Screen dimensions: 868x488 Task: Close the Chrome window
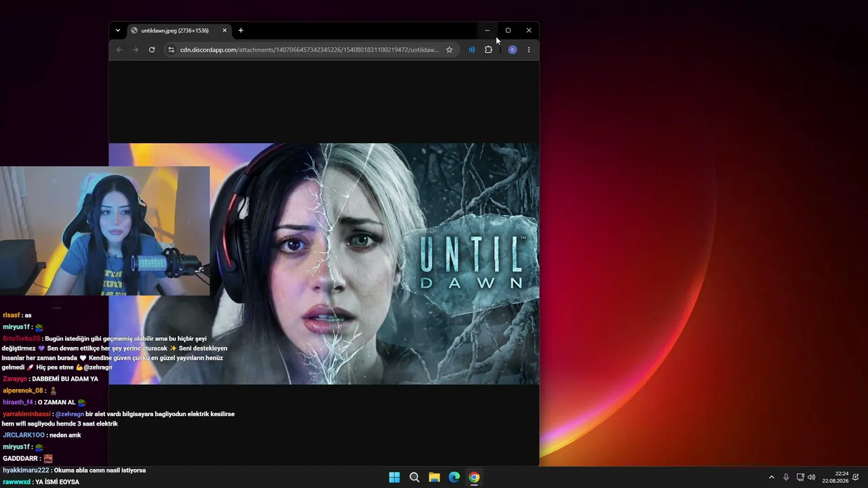tap(529, 30)
